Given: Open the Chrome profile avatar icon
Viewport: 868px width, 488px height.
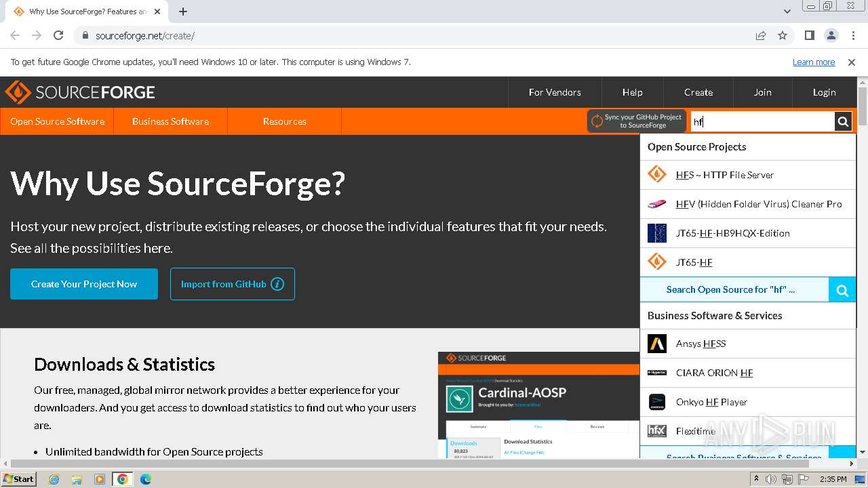Looking at the screenshot, I should point(831,36).
